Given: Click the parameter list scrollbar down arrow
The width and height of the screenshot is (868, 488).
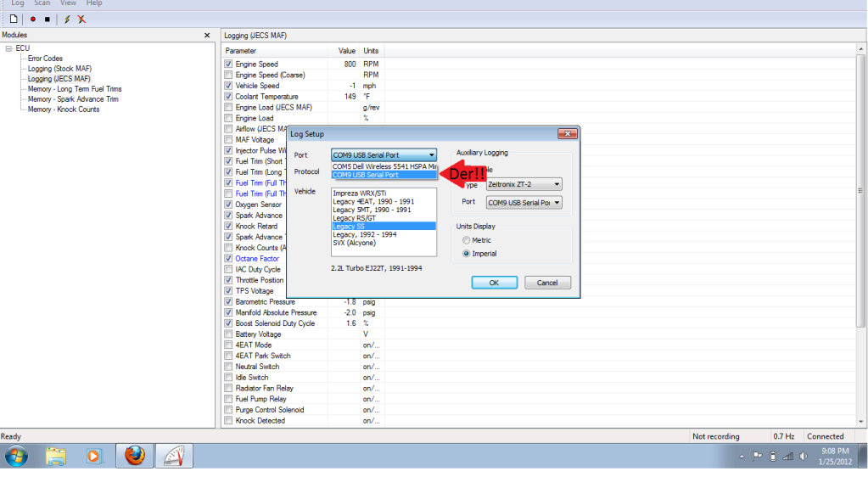Looking at the screenshot, I should tap(861, 422).
